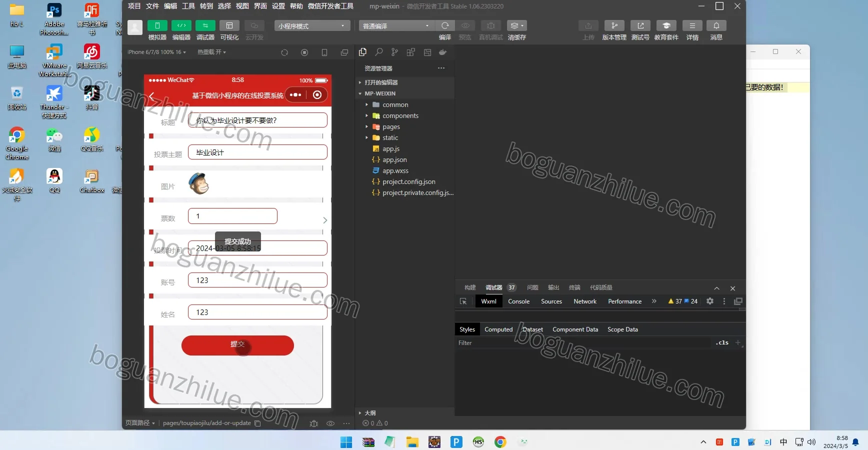The height and width of the screenshot is (450, 868).
Task: Open the extensions icon in the editor sidebar
Action: pyautogui.click(x=411, y=52)
